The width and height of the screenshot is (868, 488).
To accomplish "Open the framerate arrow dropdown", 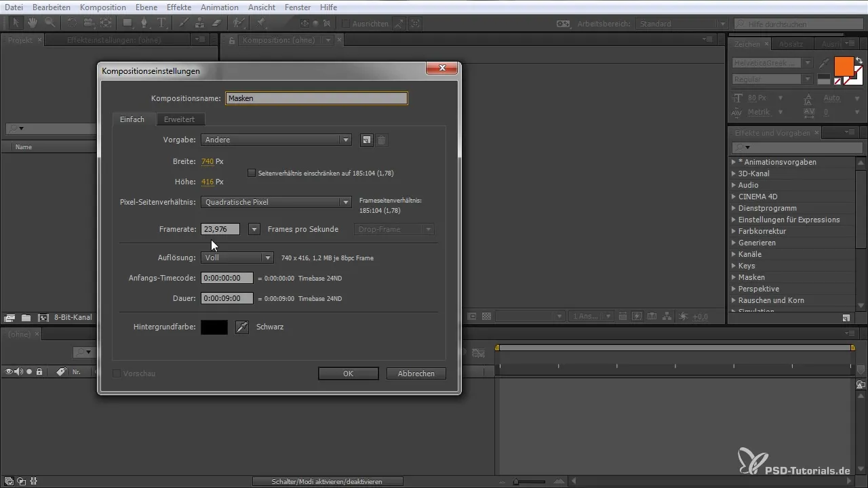I will click(254, 229).
